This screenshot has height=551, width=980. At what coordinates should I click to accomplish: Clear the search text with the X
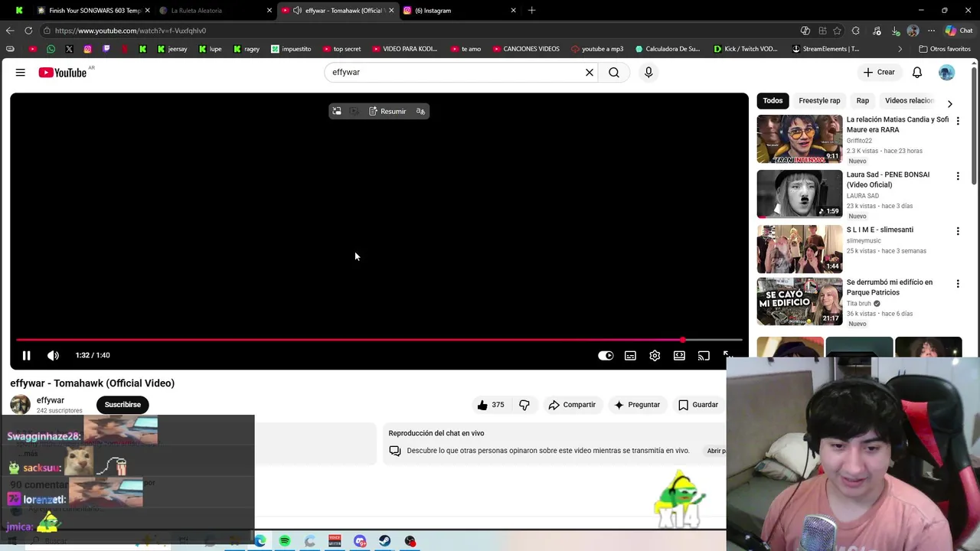[590, 72]
